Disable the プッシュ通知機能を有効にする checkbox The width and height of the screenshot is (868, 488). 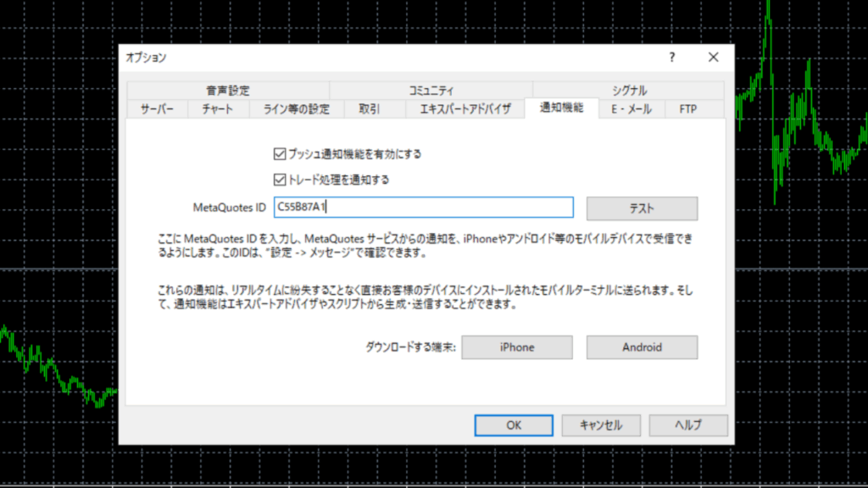coord(280,154)
